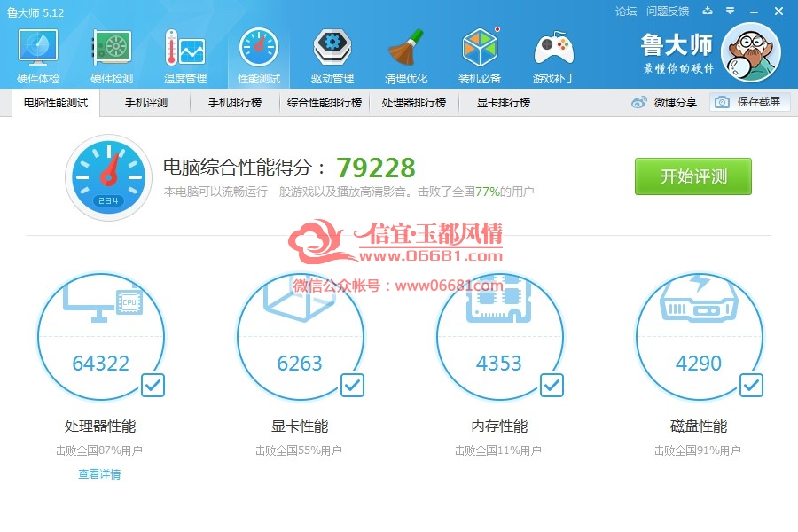Uncheck the 磁盘性能 test checkbox
Screen dimensions: 798x532
point(751,386)
